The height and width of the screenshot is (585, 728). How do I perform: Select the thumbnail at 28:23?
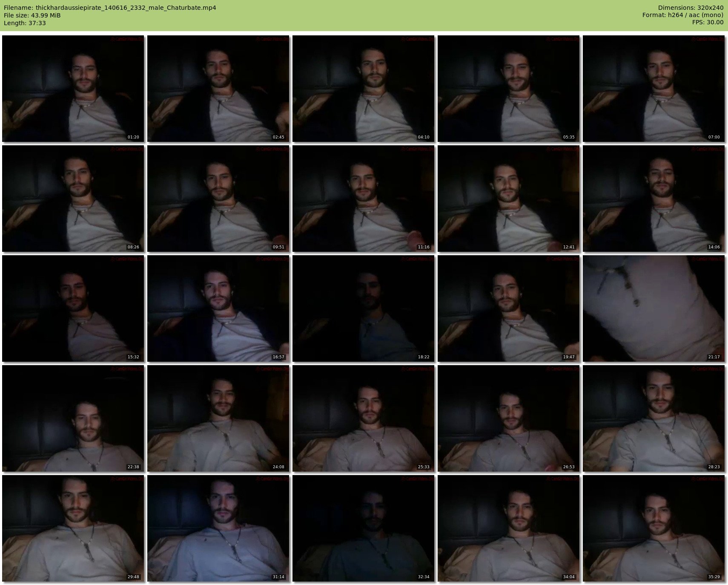coord(653,418)
